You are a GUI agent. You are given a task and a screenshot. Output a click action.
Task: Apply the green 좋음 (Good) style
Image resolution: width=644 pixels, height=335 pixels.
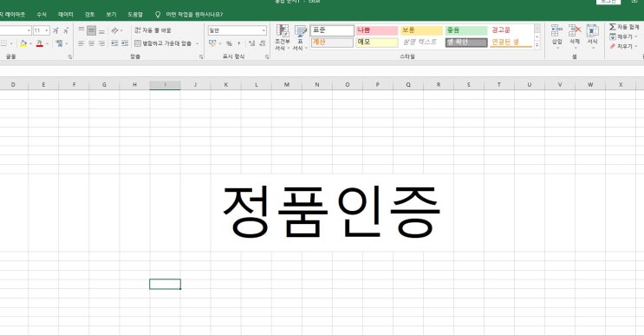[466, 30]
